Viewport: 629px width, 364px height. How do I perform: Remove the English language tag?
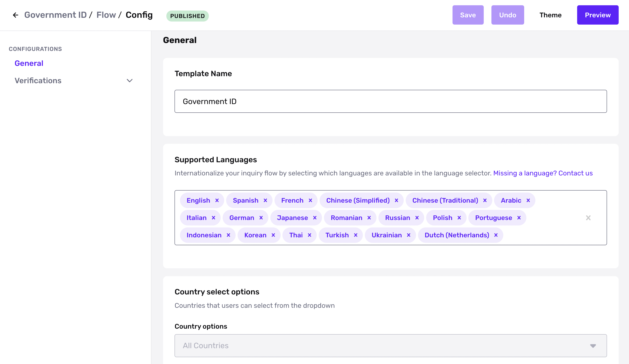(217, 200)
